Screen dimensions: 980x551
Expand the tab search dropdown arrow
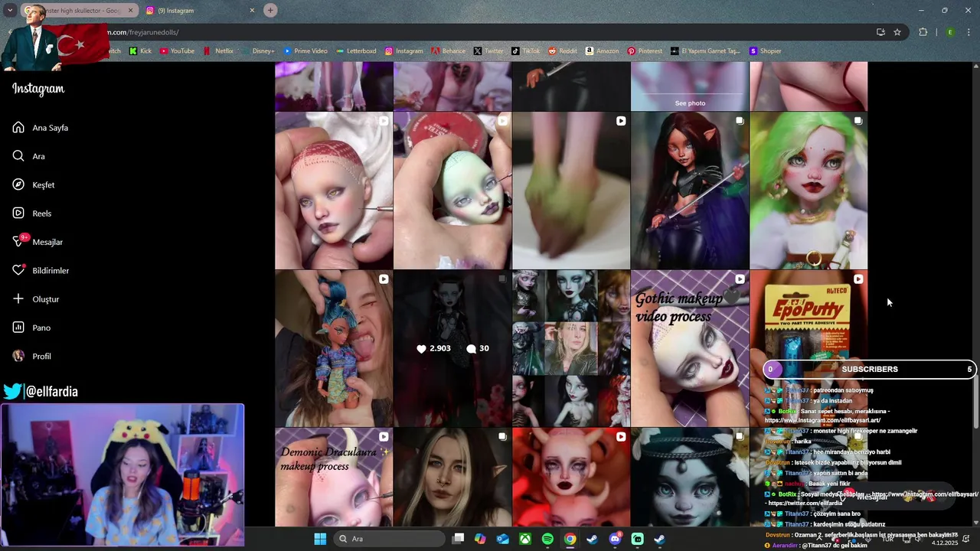[x=10, y=11]
